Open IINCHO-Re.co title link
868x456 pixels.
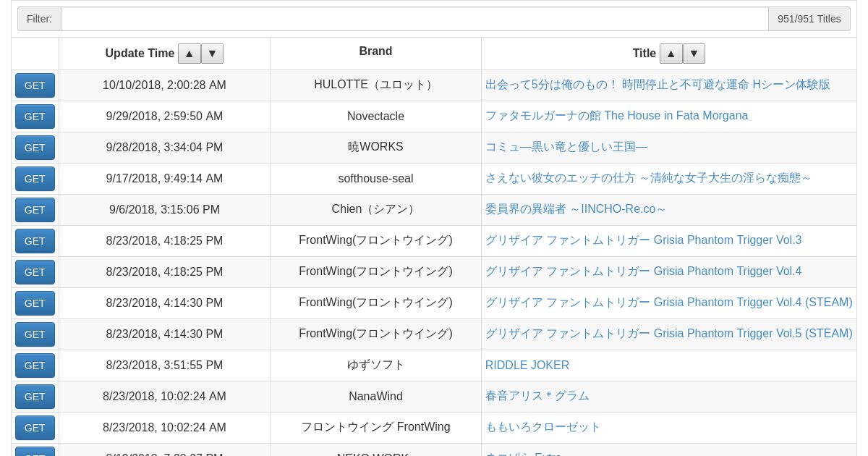pos(575,209)
